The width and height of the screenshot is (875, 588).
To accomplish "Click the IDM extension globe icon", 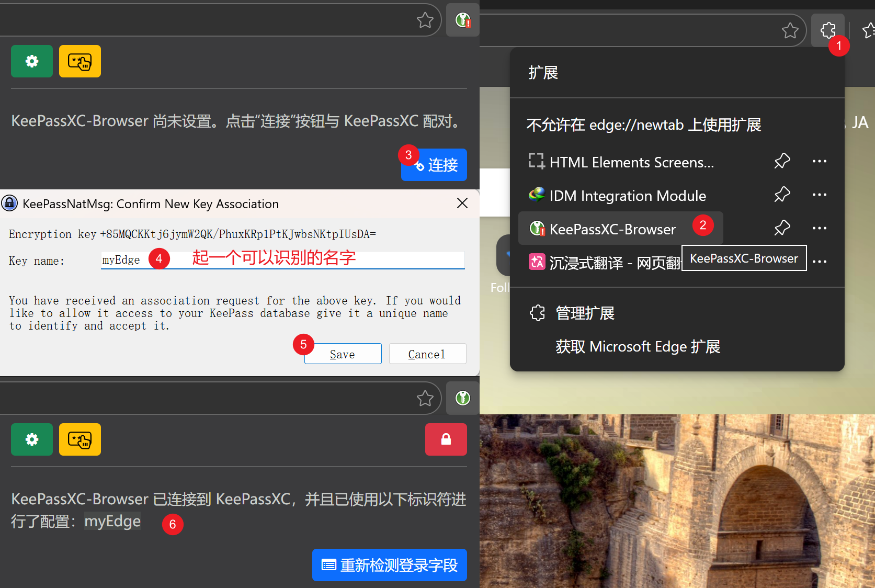I will point(537,195).
